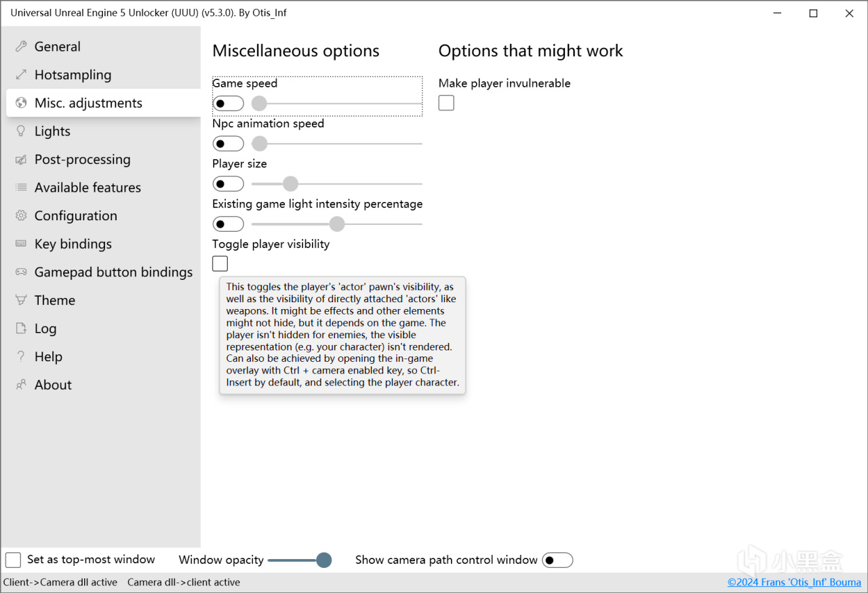868x593 pixels.
Task: Select the Theme tab
Action: pyautogui.click(x=103, y=300)
